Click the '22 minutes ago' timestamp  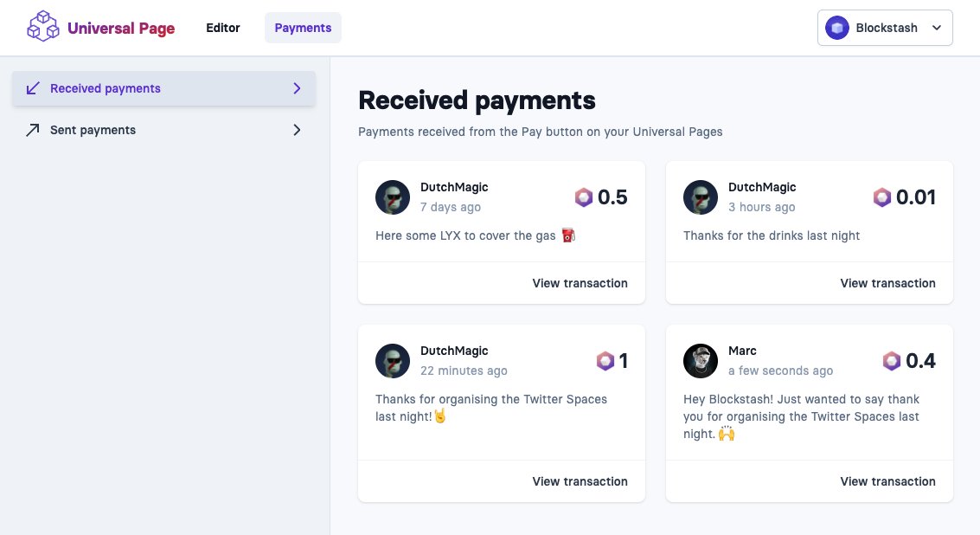(464, 371)
